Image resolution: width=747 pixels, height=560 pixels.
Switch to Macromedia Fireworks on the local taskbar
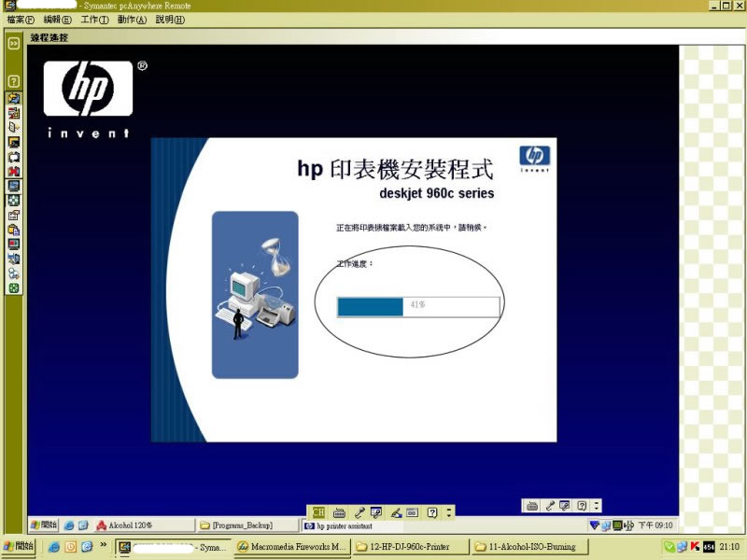point(292,547)
